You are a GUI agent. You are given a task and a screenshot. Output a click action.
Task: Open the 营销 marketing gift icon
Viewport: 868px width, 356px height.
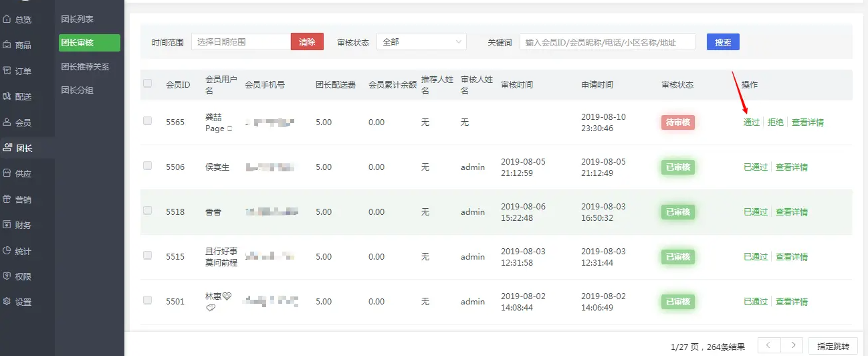(7, 199)
